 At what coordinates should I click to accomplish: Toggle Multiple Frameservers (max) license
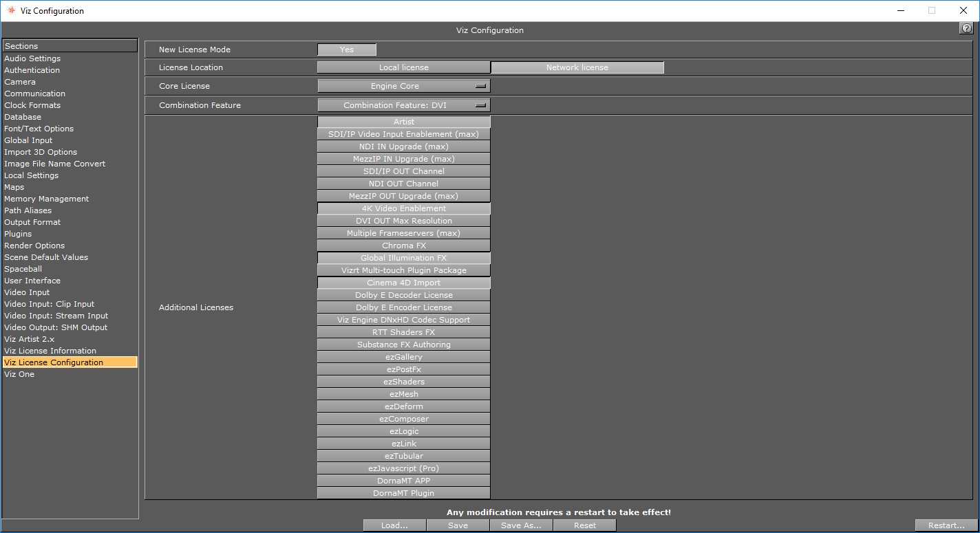(x=404, y=233)
